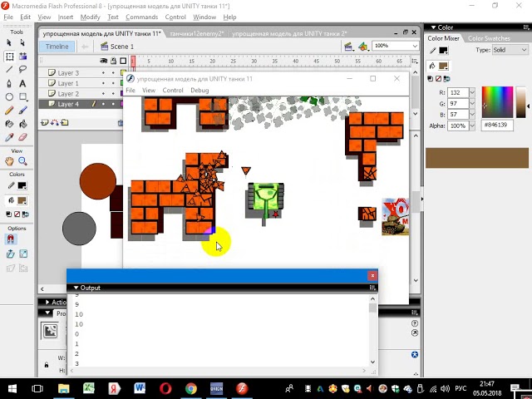Click Swap Colors icon in Color Mixer

click(x=446, y=79)
